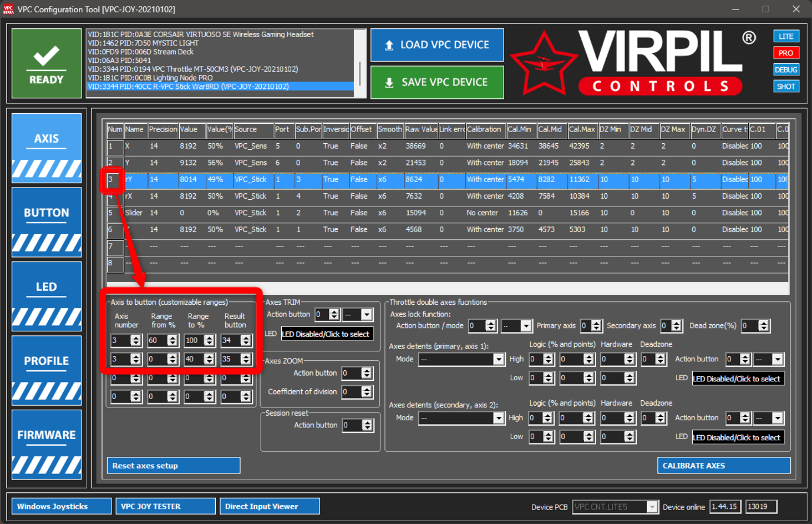Click the Virpil Controls star logo
The image size is (812, 524).
point(544,64)
